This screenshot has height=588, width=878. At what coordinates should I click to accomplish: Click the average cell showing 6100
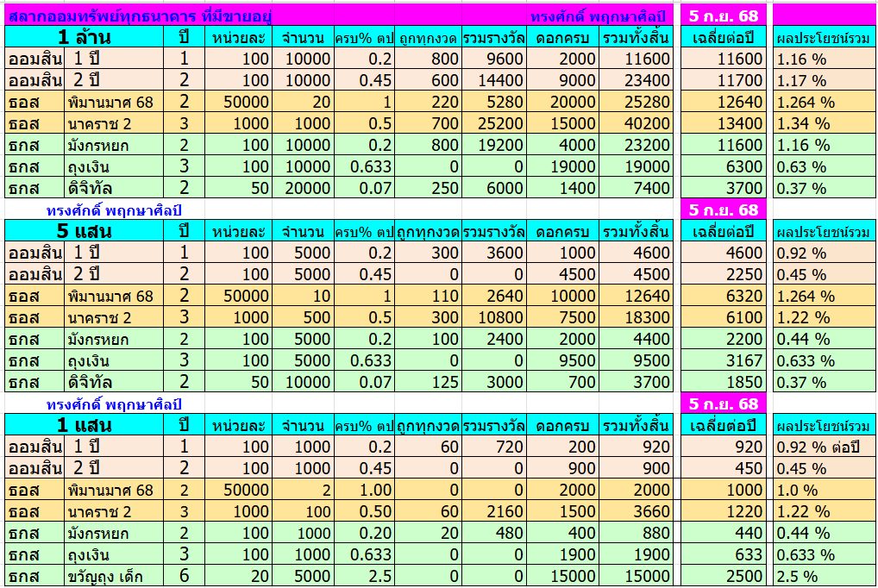click(723, 317)
